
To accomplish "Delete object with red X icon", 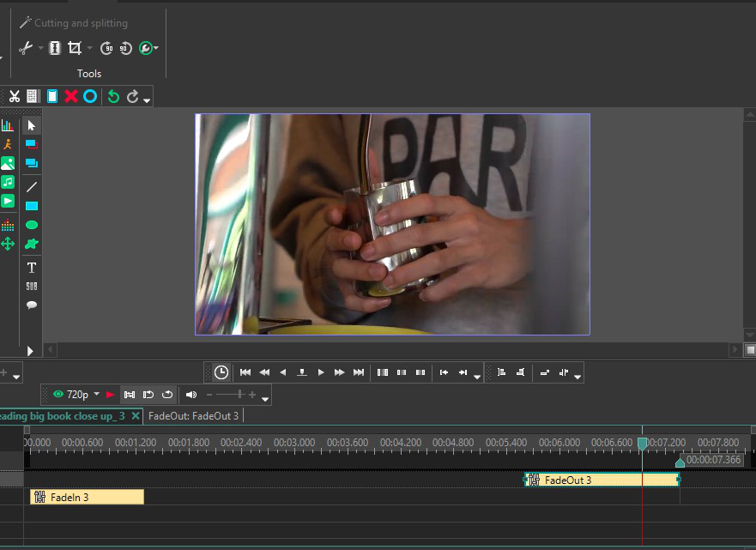I will click(x=71, y=96).
